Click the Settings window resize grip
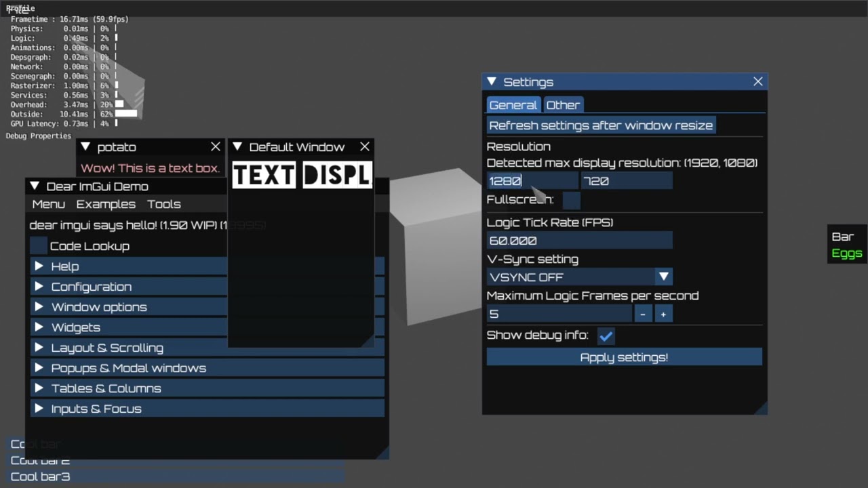 pyautogui.click(x=761, y=408)
